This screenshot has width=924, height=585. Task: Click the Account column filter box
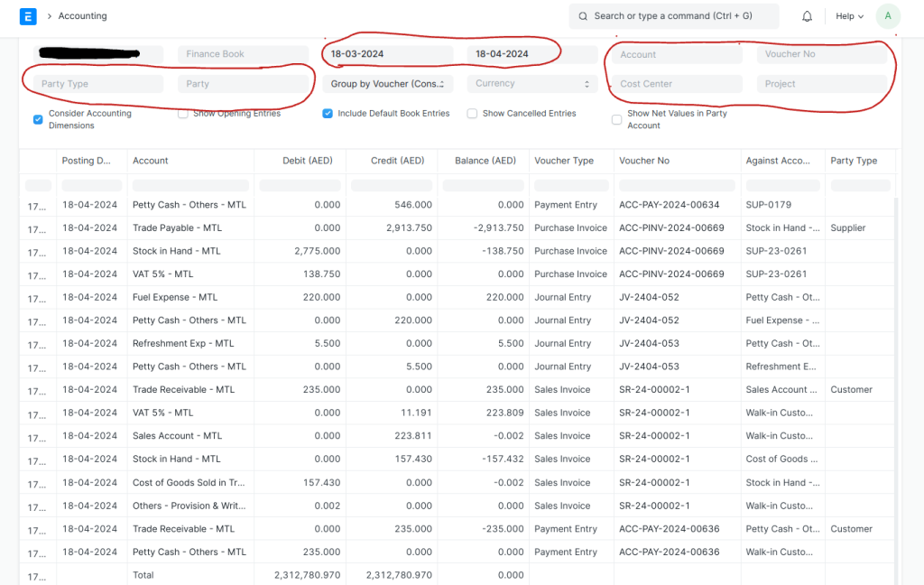pyautogui.click(x=189, y=185)
